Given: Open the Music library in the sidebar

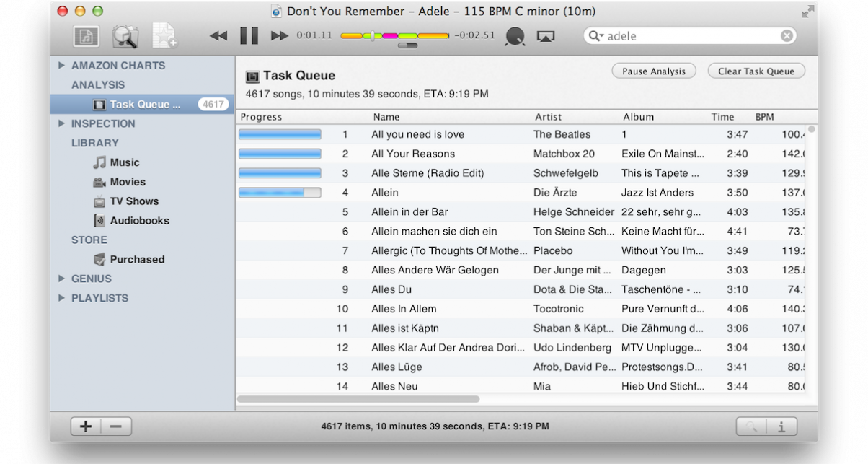Looking at the screenshot, I should (123, 162).
